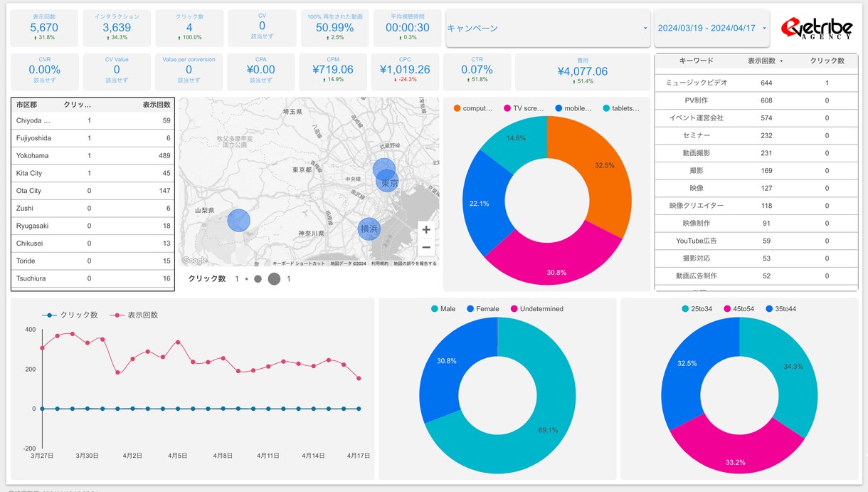The width and height of the screenshot is (868, 492).
Task: Click the orange computers legend swatch
Action: pos(457,108)
